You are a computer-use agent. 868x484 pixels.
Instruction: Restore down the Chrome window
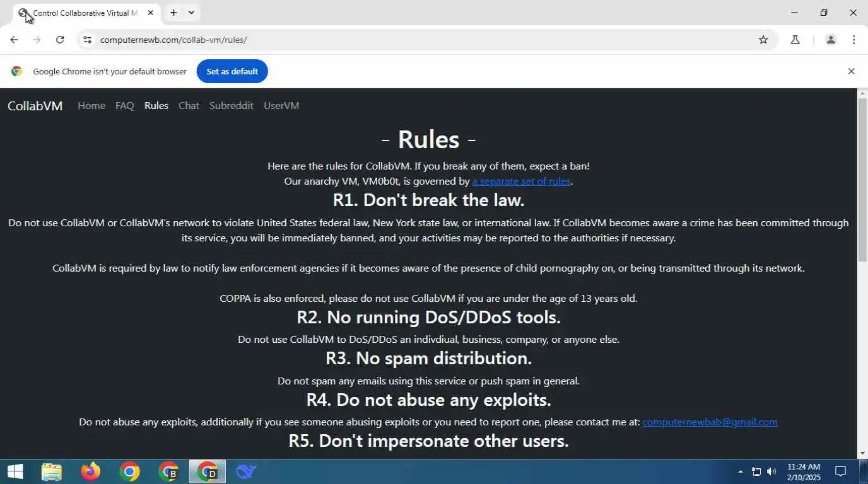(824, 13)
